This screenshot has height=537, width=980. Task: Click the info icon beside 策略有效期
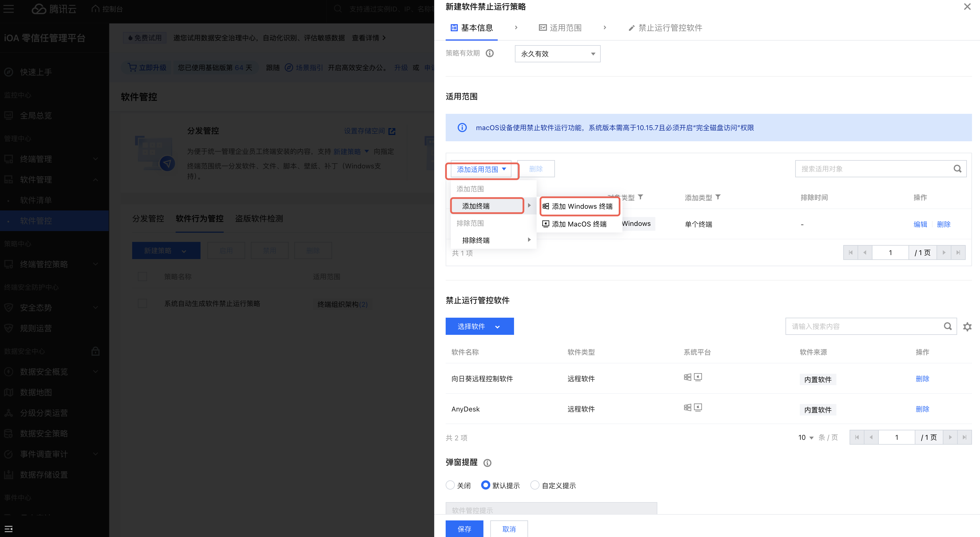[490, 53]
